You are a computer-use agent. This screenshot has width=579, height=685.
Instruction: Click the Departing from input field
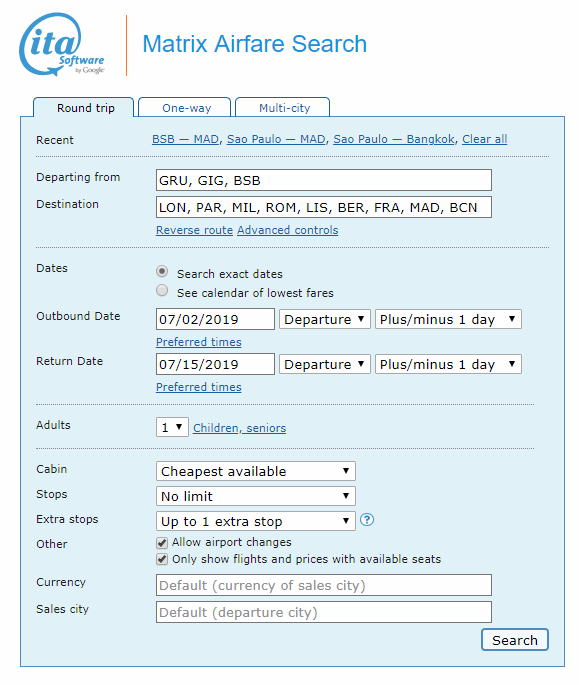tap(324, 180)
